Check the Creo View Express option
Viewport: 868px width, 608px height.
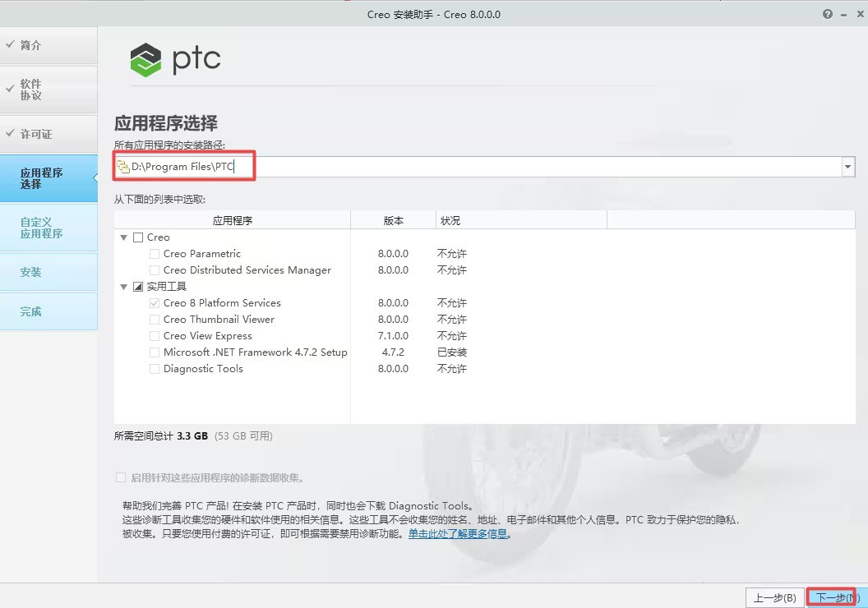click(x=154, y=335)
